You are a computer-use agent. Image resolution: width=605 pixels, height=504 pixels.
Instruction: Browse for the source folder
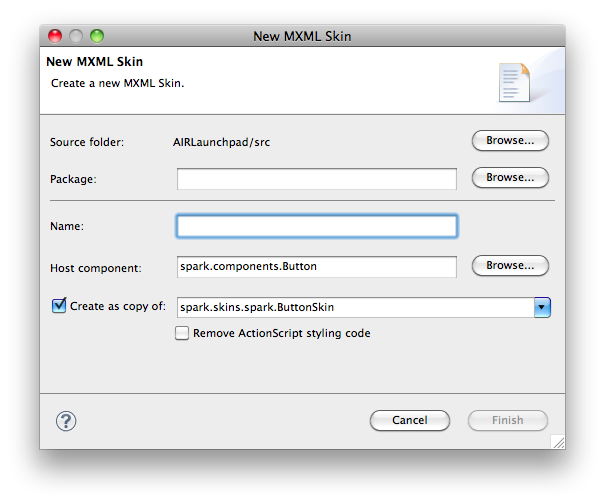click(x=510, y=140)
